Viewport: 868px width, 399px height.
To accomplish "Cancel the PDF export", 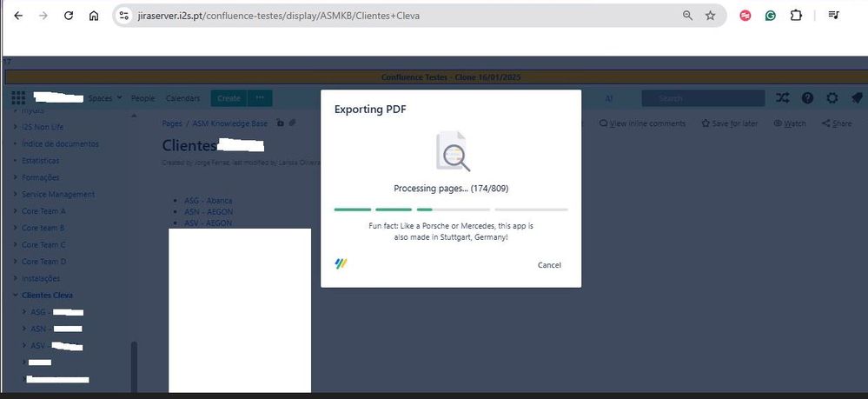I will [x=549, y=265].
